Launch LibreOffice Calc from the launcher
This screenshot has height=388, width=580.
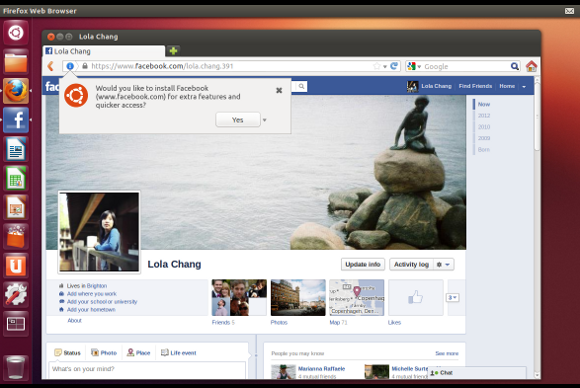pos(16,178)
